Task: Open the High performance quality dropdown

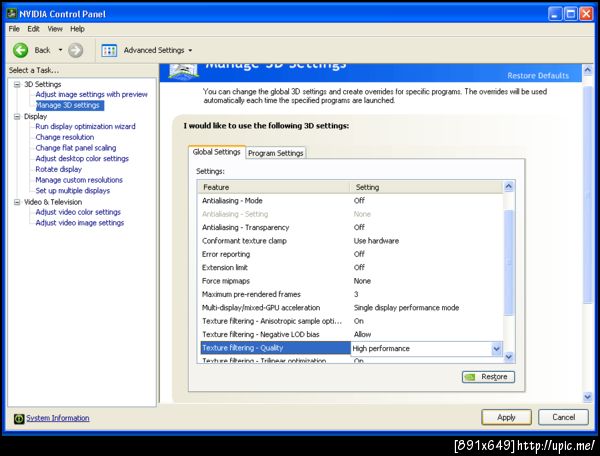Action: [x=496, y=349]
